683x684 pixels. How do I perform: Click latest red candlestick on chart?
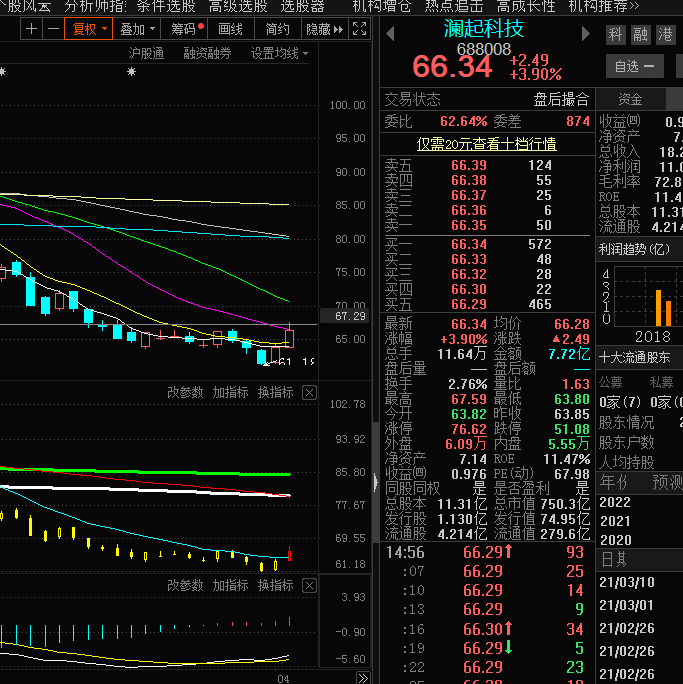289,339
